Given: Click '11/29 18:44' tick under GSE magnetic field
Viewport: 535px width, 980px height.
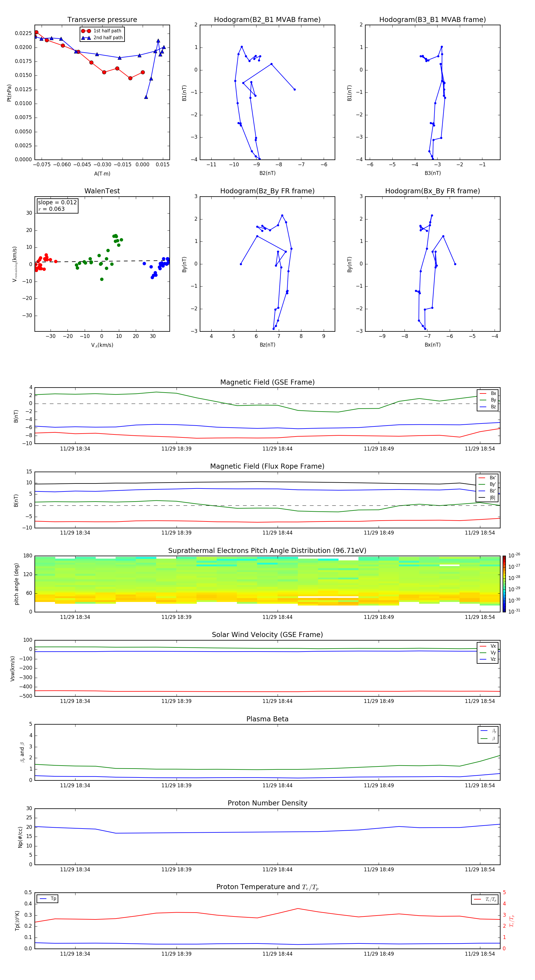Looking at the screenshot, I should tap(277, 449).
